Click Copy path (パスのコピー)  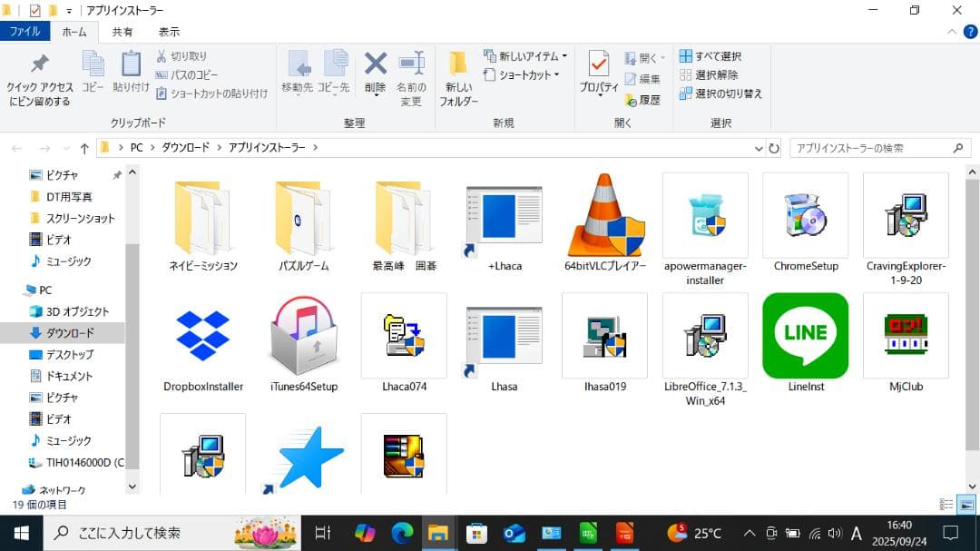[186, 75]
